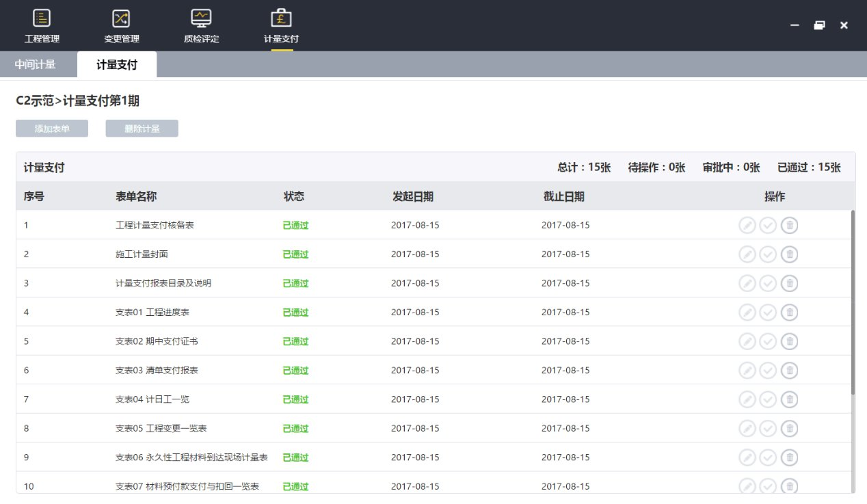
Task: Click check icon for 支表06 row
Action: [768, 457]
